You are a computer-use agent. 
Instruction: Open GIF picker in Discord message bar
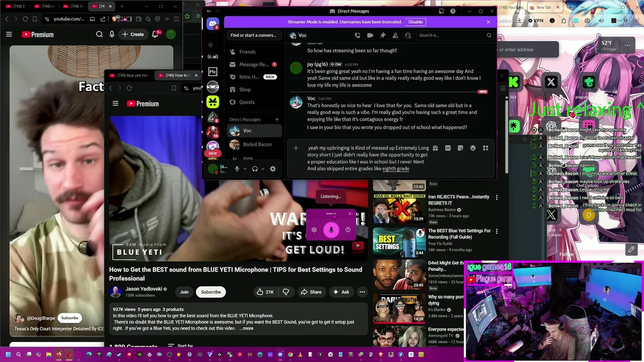[448, 148]
